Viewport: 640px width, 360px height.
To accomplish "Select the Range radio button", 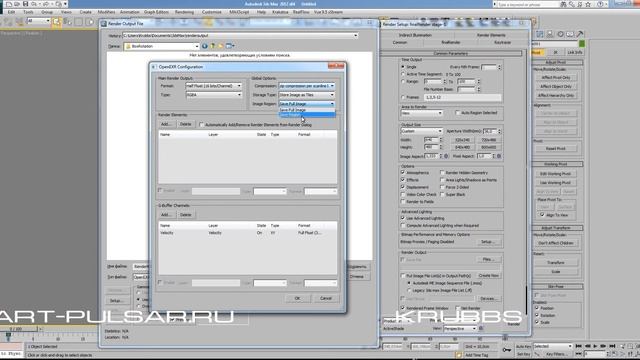I will [403, 82].
